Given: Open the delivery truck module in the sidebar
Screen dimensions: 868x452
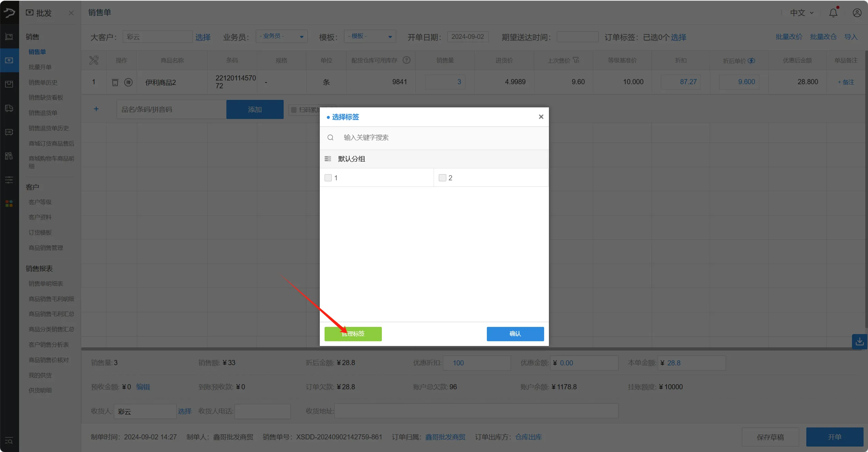Looking at the screenshot, I should coord(9,108).
